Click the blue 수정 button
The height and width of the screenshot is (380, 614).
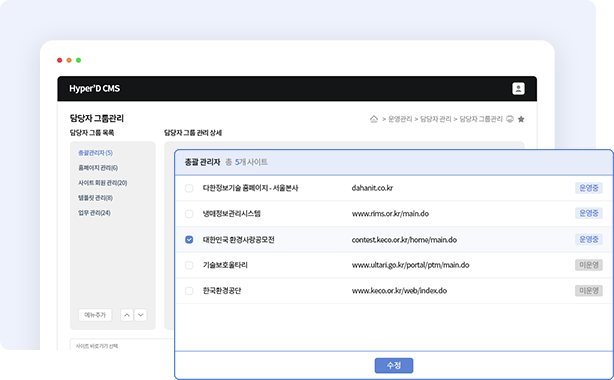tap(394, 366)
